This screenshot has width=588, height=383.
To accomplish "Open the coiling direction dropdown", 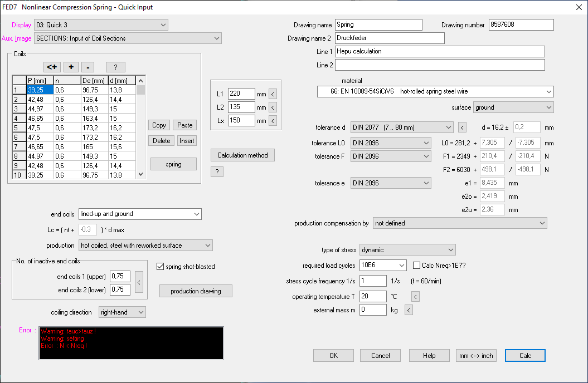I will (122, 312).
